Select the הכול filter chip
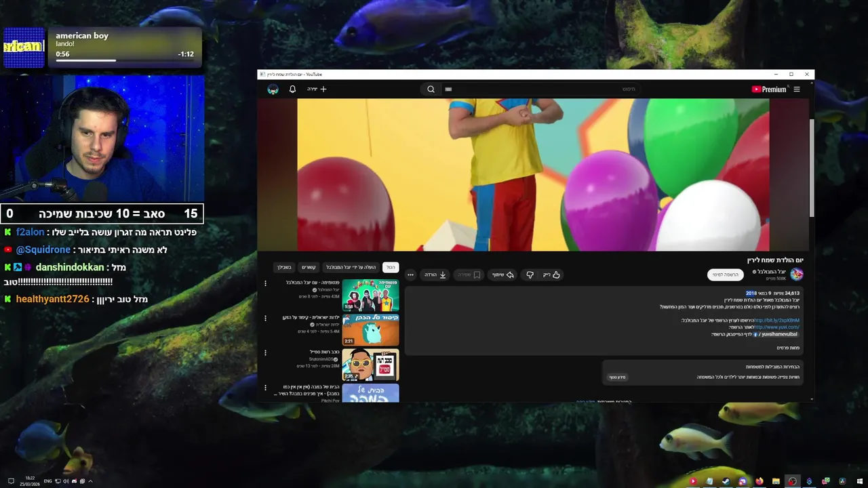This screenshot has width=868, height=488. (x=391, y=267)
